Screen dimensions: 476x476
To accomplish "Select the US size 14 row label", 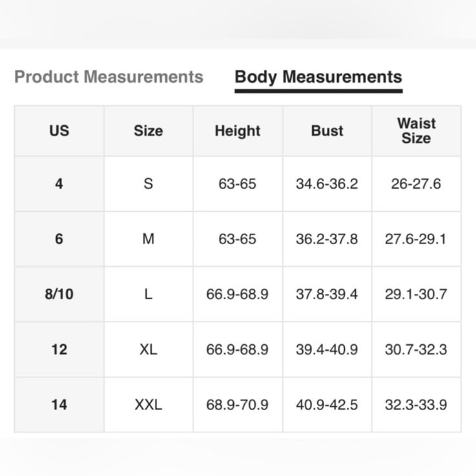I will (59, 405).
